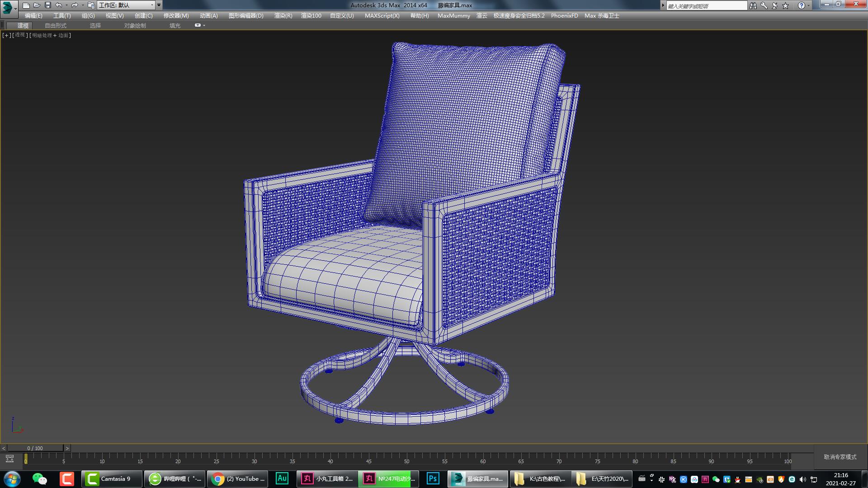Open the Project Folder manager icon
The height and width of the screenshot is (488, 868).
click(91, 5)
